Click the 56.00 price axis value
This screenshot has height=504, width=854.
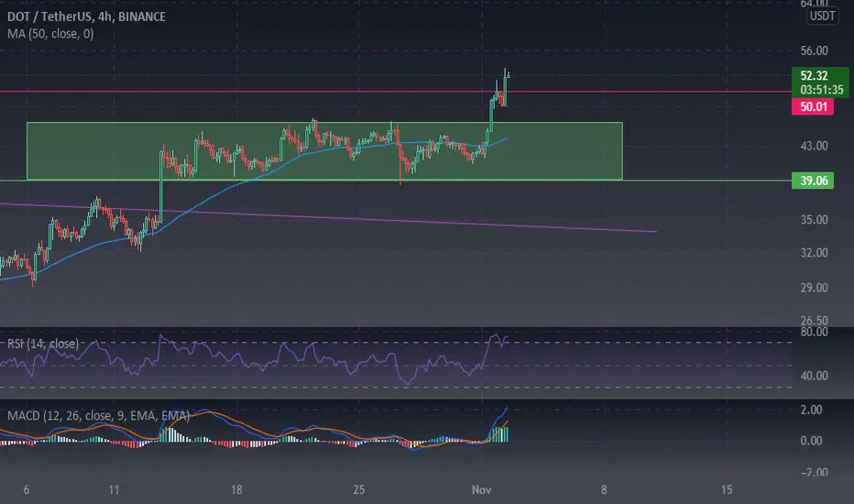(814, 50)
